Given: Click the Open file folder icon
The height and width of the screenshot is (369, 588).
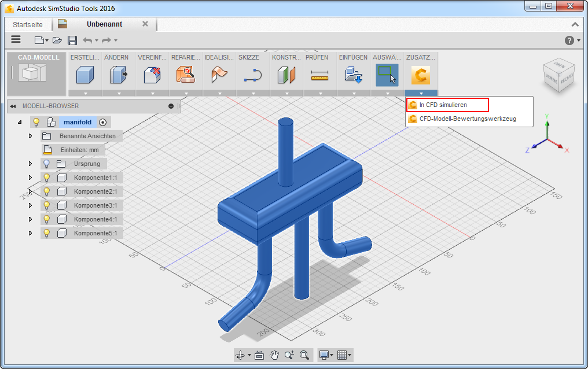Looking at the screenshot, I should click(57, 40).
